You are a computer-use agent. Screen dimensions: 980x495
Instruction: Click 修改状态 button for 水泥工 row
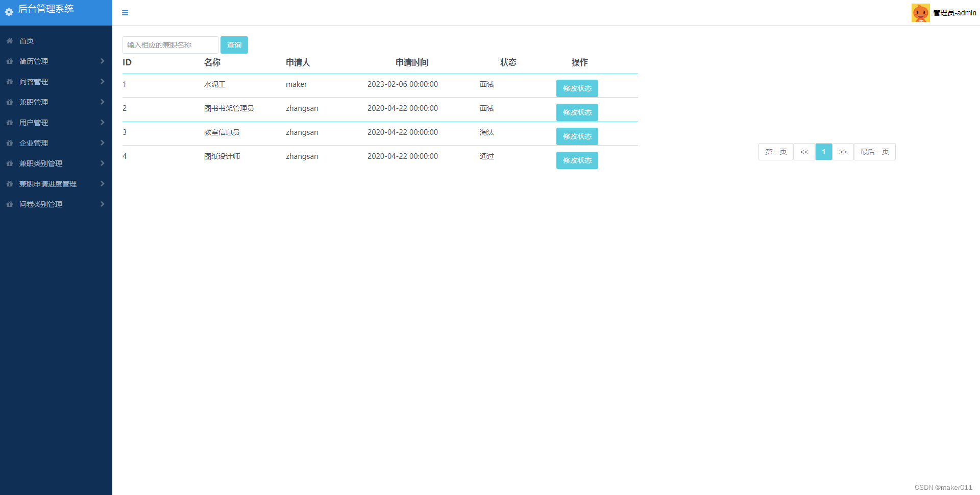[x=577, y=88]
